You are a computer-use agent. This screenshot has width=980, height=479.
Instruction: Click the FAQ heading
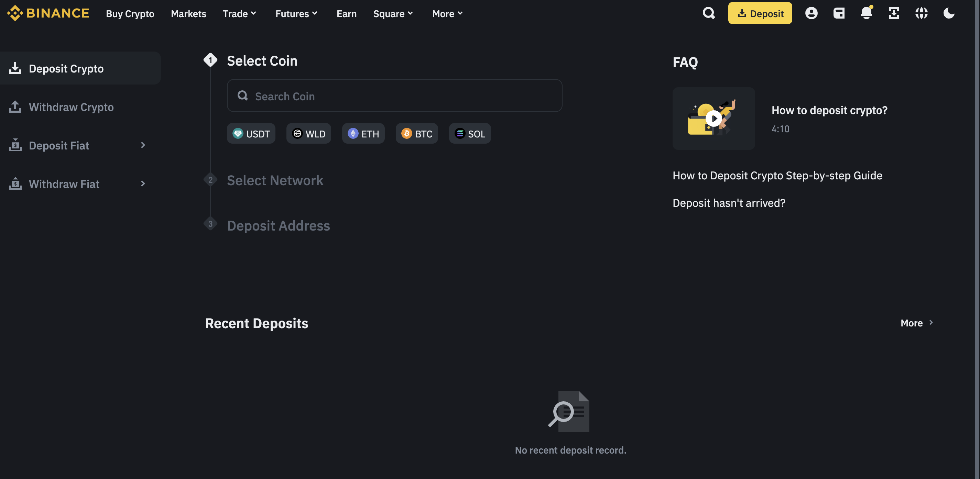[x=685, y=62]
